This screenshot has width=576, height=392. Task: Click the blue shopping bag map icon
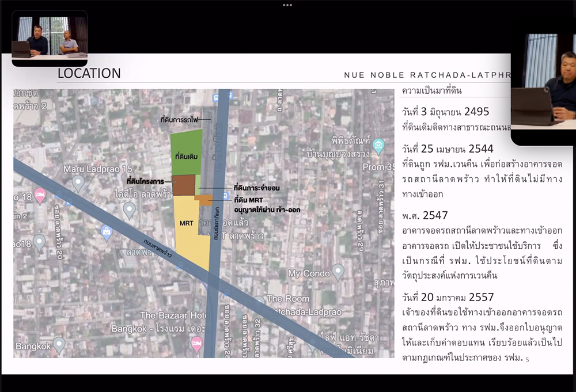[x=106, y=233]
